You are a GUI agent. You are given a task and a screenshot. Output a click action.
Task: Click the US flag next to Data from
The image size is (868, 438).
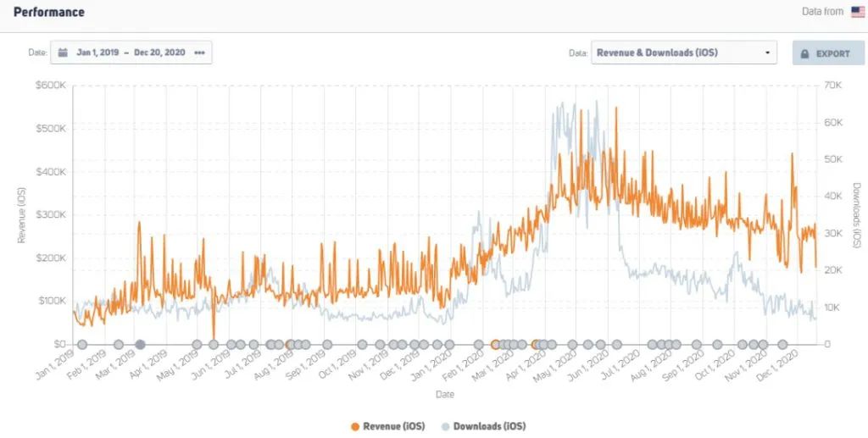tap(858, 11)
